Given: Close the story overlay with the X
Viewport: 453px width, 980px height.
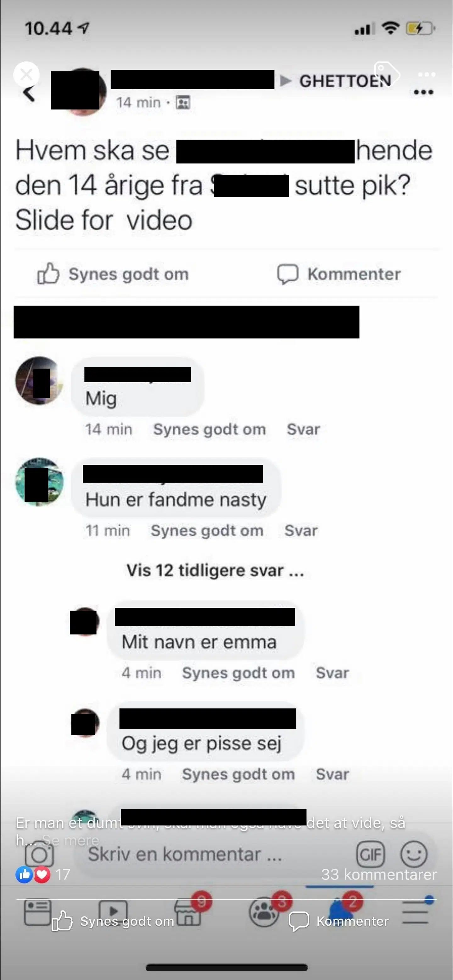Looking at the screenshot, I should click(26, 74).
